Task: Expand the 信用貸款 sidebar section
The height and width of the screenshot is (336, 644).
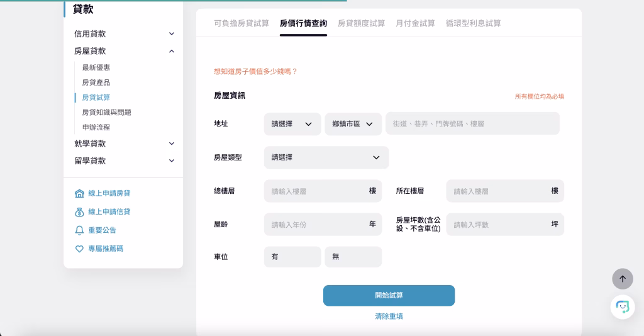Action: click(172, 34)
